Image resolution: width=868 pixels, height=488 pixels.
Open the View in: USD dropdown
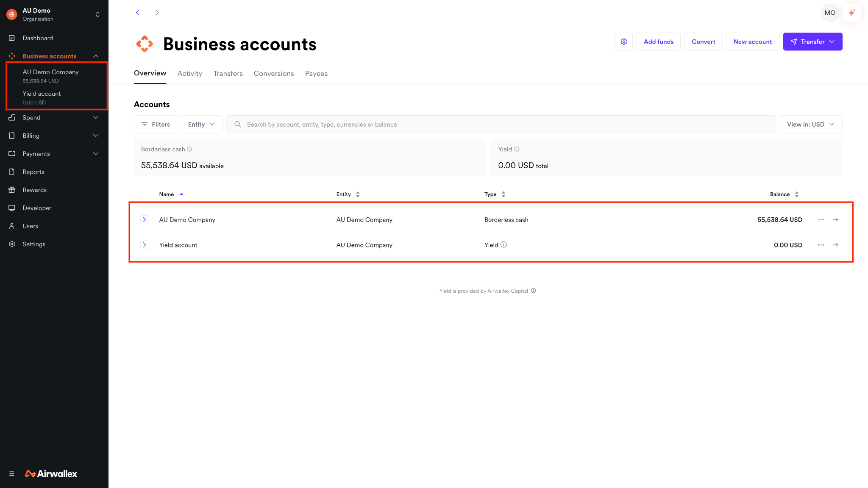811,125
